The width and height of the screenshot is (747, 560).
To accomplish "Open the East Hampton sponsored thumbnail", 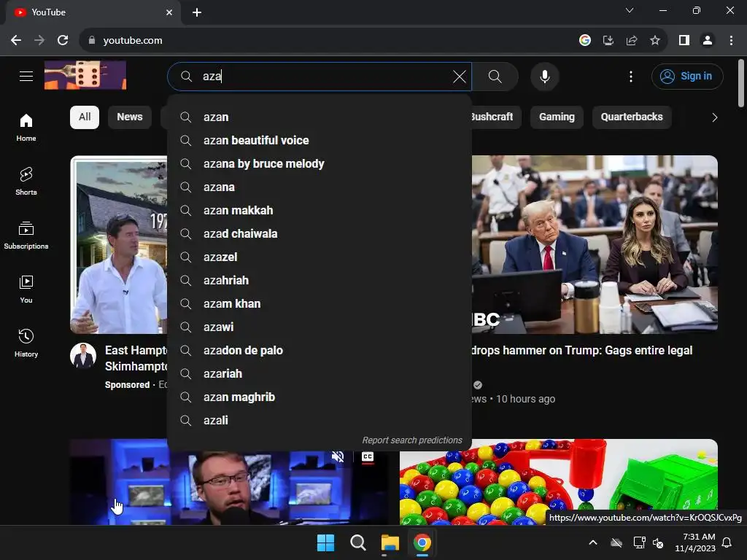I will (119, 244).
